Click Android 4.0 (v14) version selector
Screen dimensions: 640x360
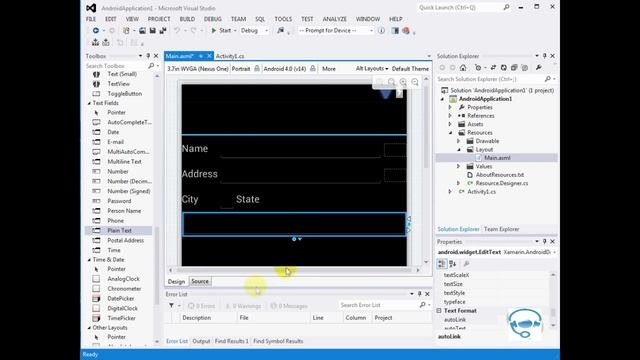tap(284, 69)
